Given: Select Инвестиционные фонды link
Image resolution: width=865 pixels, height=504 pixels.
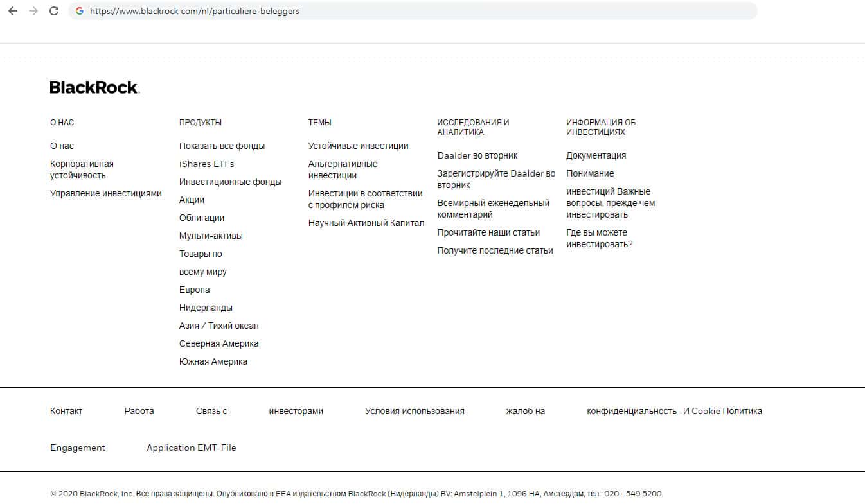Looking at the screenshot, I should click(230, 182).
